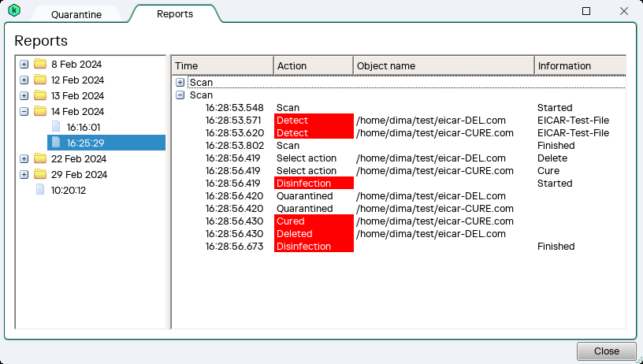Collapse the expanded Scan group
The width and height of the screenshot is (643, 364).
click(x=180, y=95)
